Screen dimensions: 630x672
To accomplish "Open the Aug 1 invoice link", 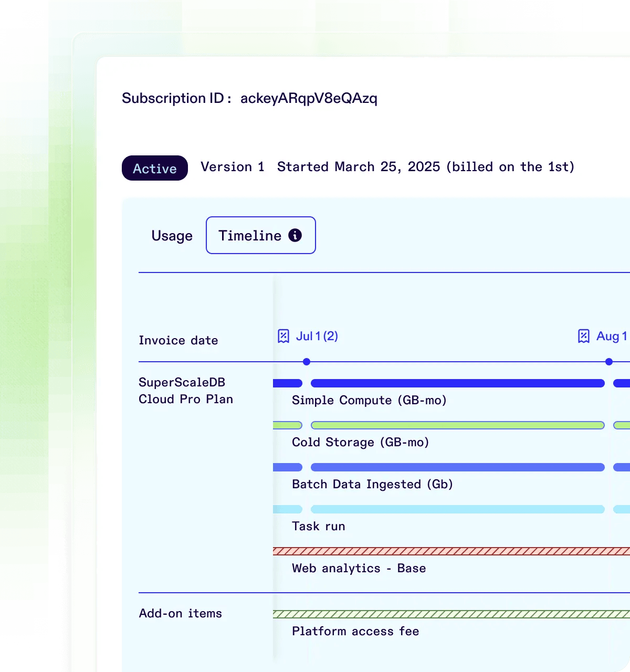I will coord(611,336).
